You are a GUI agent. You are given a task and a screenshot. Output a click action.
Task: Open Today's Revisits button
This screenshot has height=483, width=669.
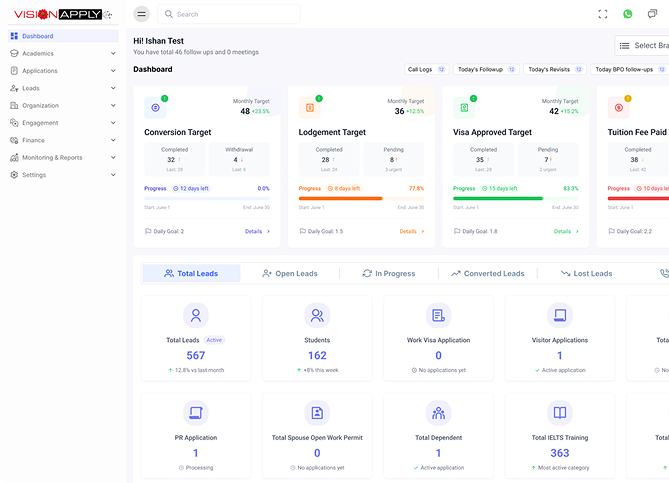click(555, 69)
